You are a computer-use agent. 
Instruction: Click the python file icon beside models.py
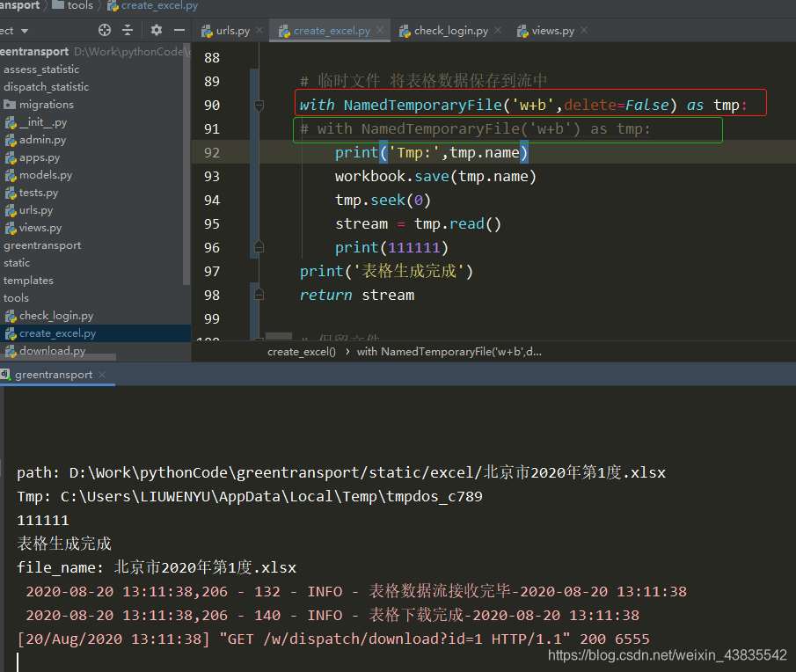point(11,176)
